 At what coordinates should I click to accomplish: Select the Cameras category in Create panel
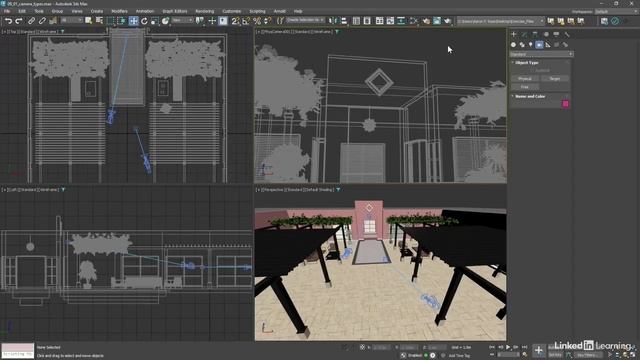(x=539, y=44)
